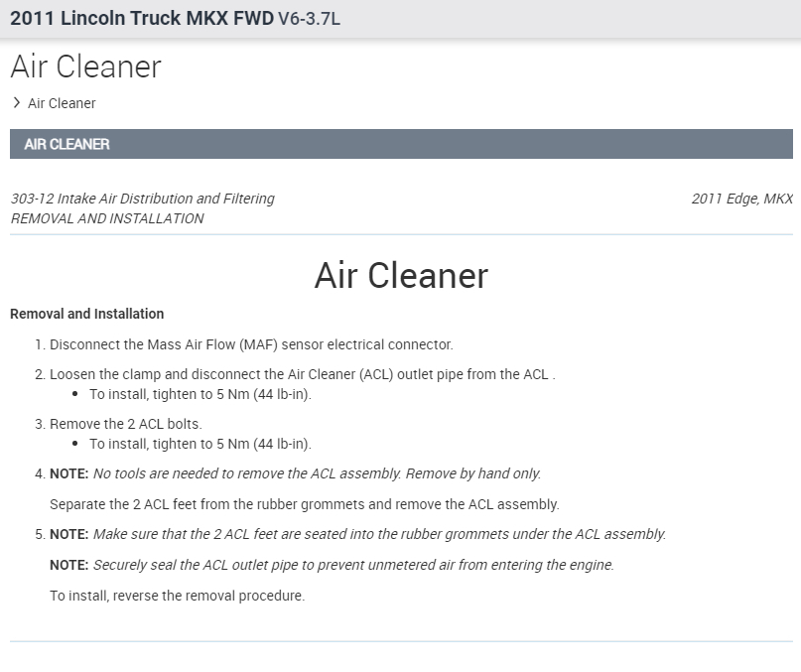Click the note about sealing ACL outlet pipe
Screen dimensions: 801x672
[353, 565]
